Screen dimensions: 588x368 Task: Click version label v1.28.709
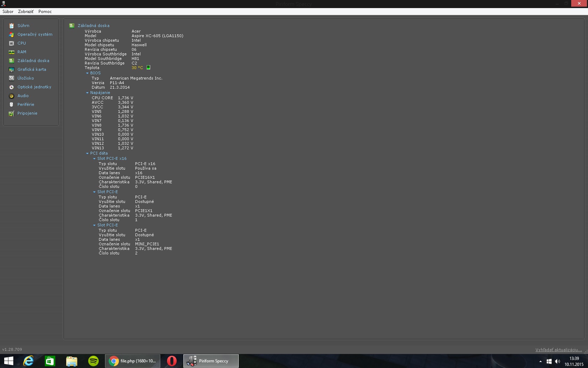pyautogui.click(x=12, y=349)
